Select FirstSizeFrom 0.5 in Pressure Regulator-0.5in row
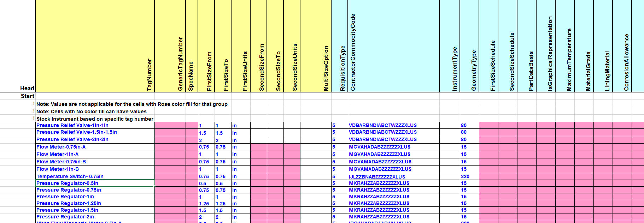 coord(206,183)
